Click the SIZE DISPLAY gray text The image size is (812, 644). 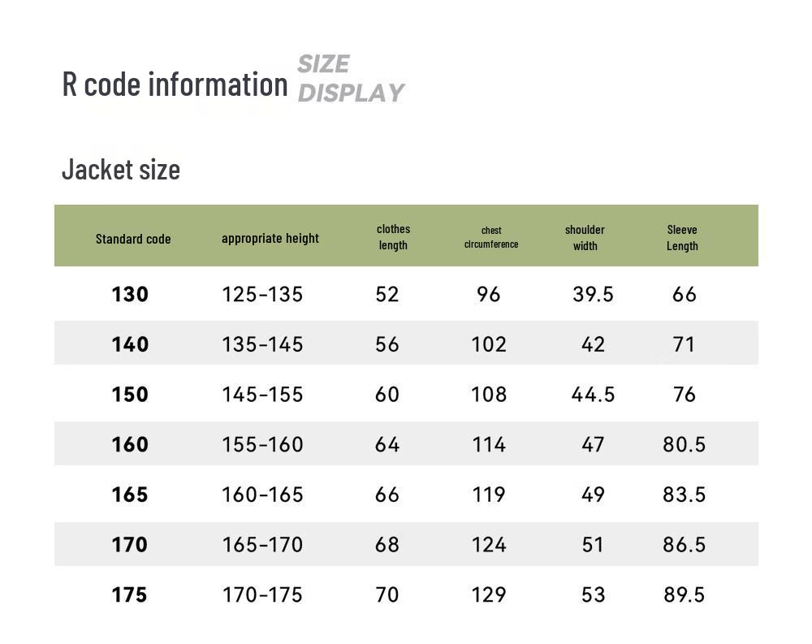point(349,79)
